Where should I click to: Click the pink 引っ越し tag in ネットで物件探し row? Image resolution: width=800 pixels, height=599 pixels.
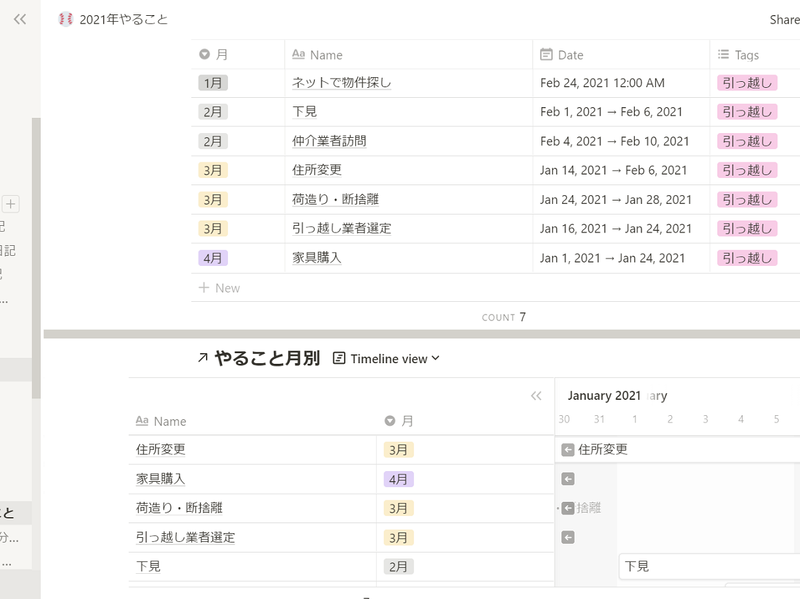tap(746, 83)
